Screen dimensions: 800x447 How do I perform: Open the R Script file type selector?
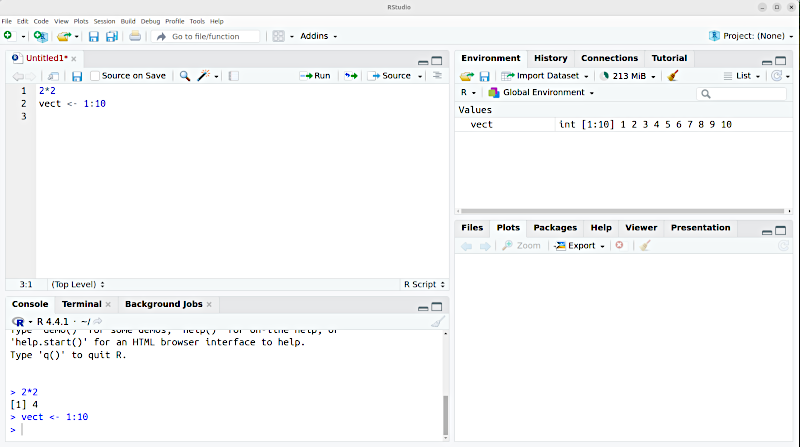pyautogui.click(x=421, y=284)
